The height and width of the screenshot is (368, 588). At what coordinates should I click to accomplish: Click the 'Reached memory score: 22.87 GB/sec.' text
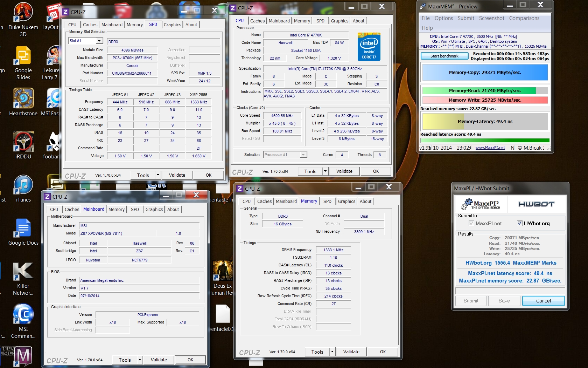pyautogui.click(x=458, y=109)
